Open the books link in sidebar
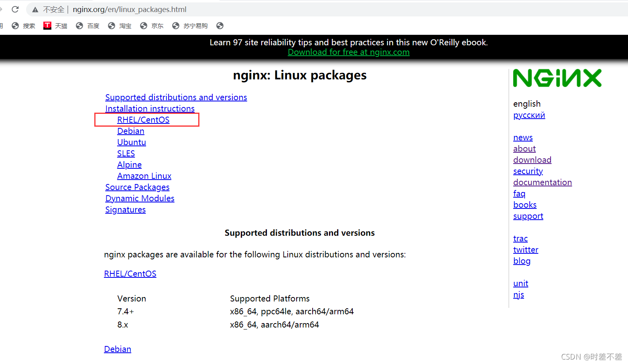Viewport: 628px width, 364px height. (x=525, y=205)
